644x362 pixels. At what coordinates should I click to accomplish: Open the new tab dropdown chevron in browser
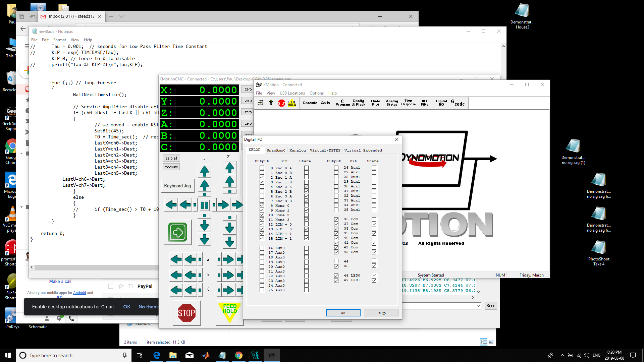[x=121, y=16]
